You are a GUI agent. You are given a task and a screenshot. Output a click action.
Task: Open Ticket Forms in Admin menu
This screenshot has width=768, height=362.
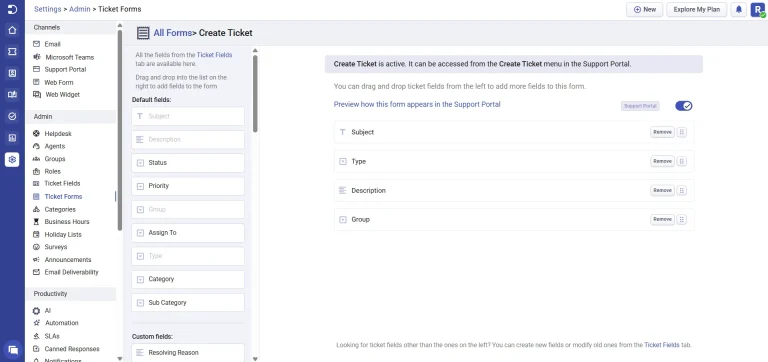point(63,196)
